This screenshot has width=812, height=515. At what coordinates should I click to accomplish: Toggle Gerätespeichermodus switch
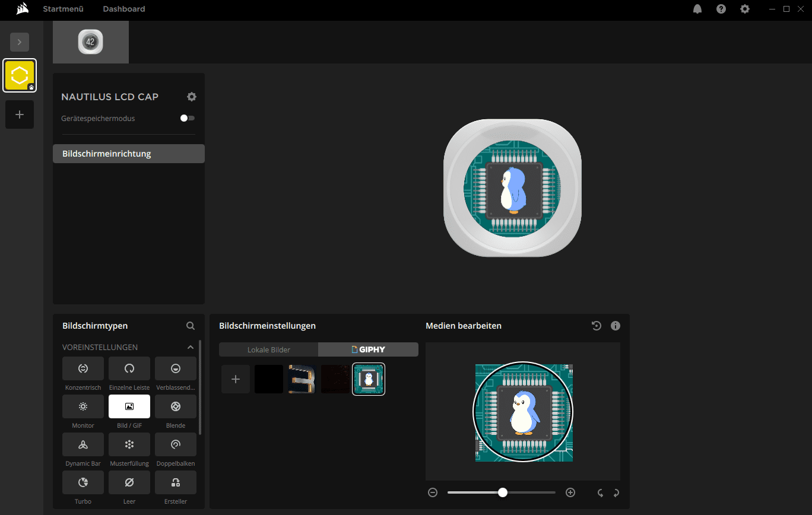(188, 118)
